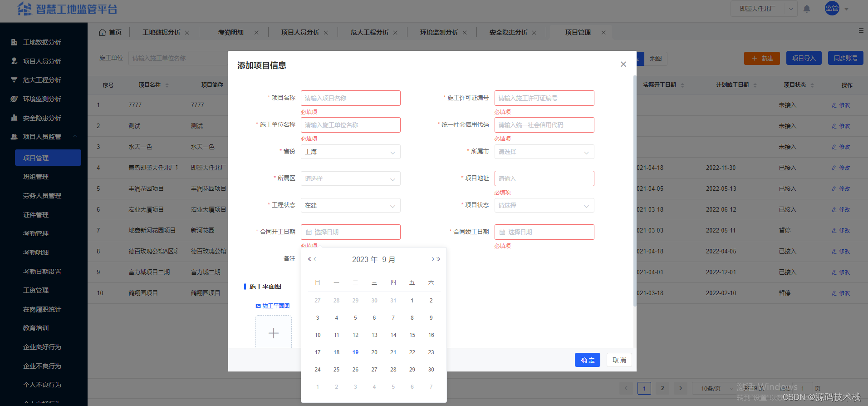The image size is (868, 406).
Task: Expand the user menu caret next to avatar
Action: [847, 9]
